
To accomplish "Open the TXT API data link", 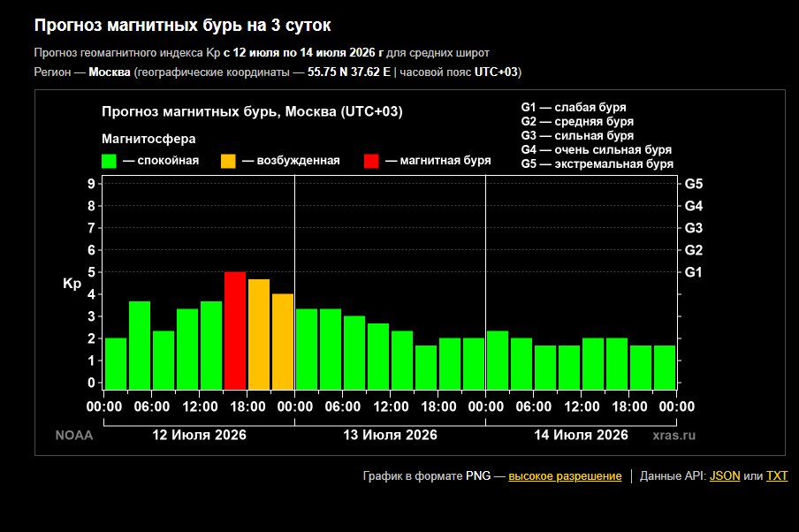I will [777, 476].
